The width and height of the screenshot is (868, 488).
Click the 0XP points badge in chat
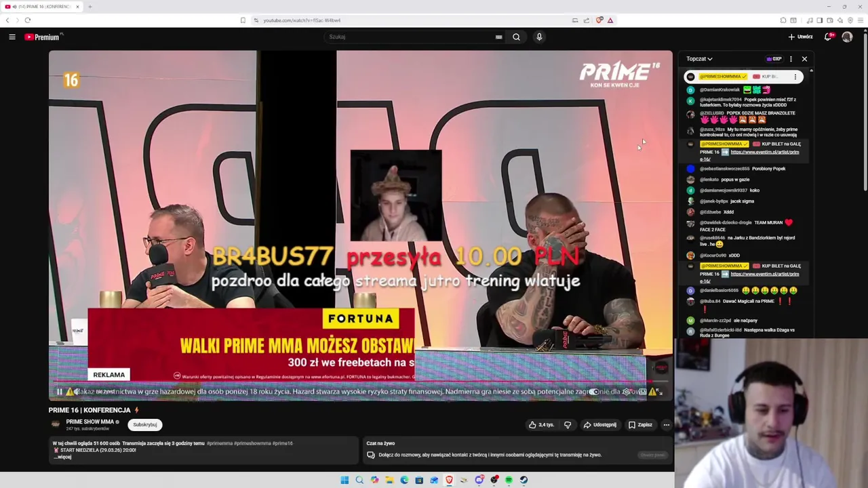tap(774, 59)
